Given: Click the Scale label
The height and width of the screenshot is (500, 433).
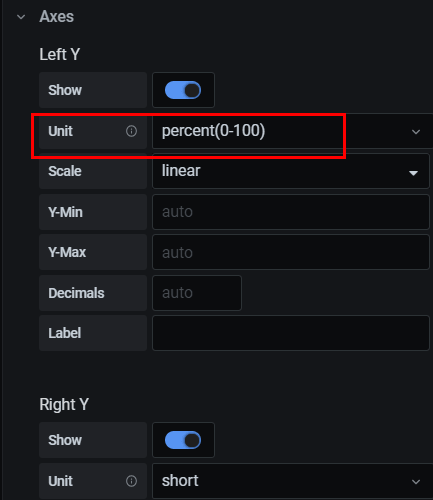Looking at the screenshot, I should (65, 171).
